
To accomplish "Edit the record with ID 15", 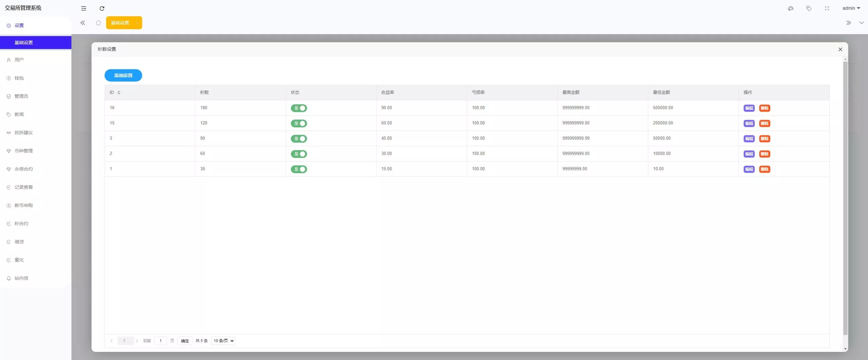I will 749,123.
